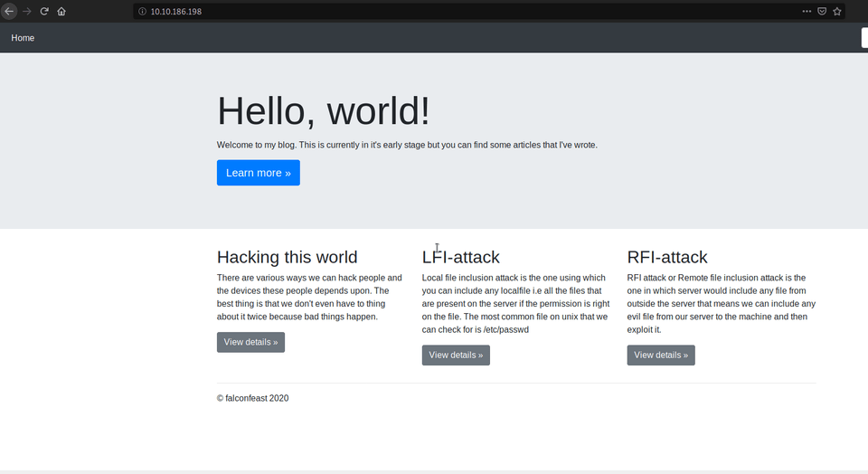This screenshot has height=474, width=868.
Task: Open the page actions three-dots menu
Action: (807, 11)
